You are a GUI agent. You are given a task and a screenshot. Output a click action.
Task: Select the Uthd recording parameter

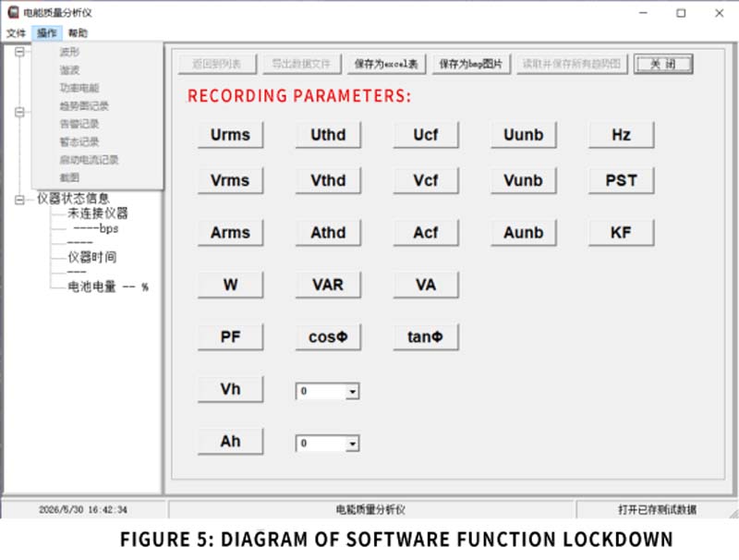(x=328, y=135)
